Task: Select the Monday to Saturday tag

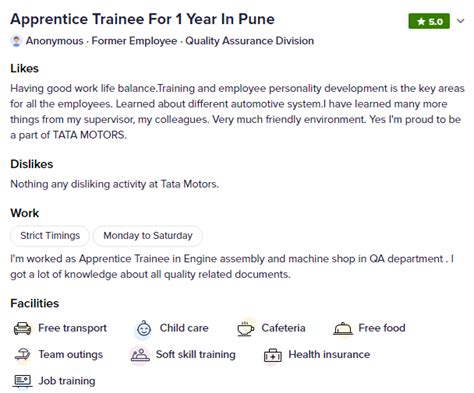Action: point(148,236)
